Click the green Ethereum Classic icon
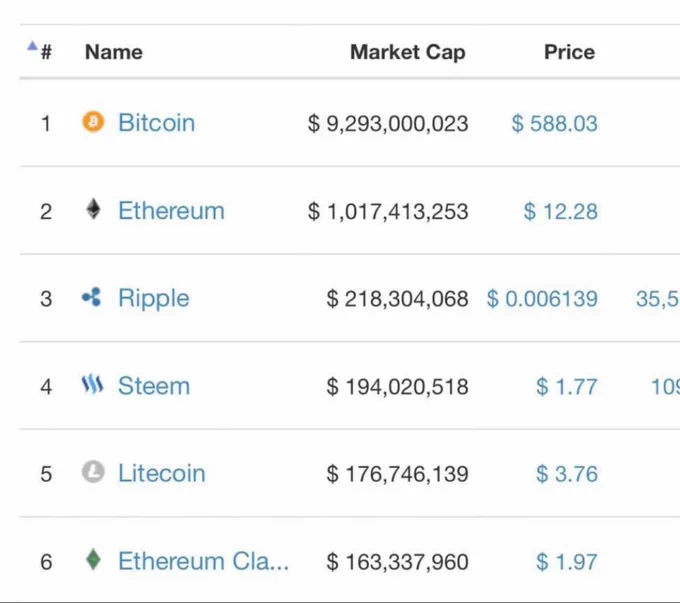This screenshot has width=680, height=603. pos(93,560)
